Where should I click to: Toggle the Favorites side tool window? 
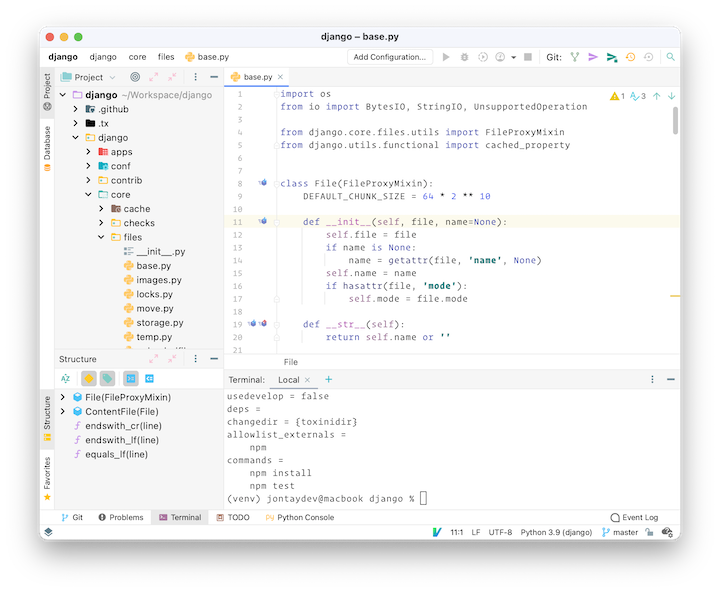(47, 478)
